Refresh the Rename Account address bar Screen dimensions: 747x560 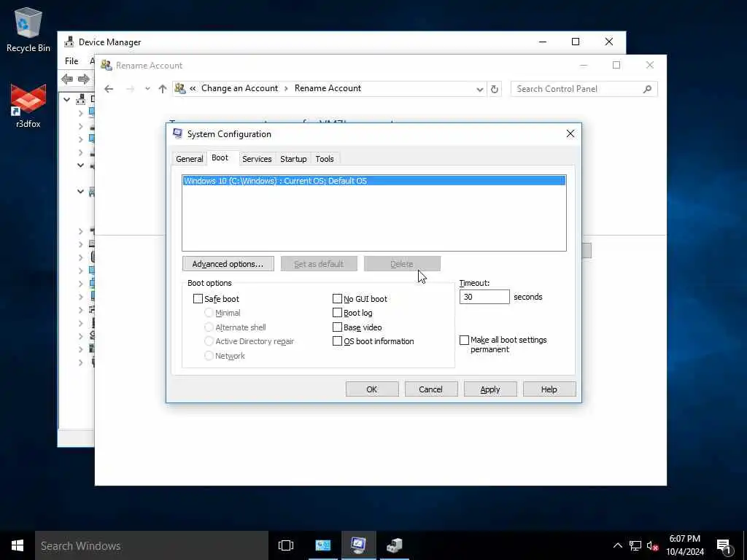coord(495,89)
